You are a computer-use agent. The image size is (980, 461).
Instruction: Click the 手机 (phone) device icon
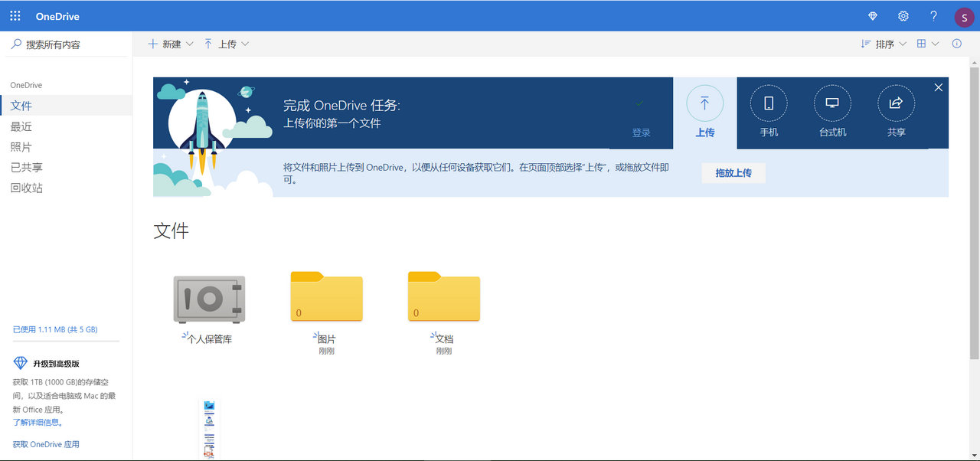coord(768,103)
